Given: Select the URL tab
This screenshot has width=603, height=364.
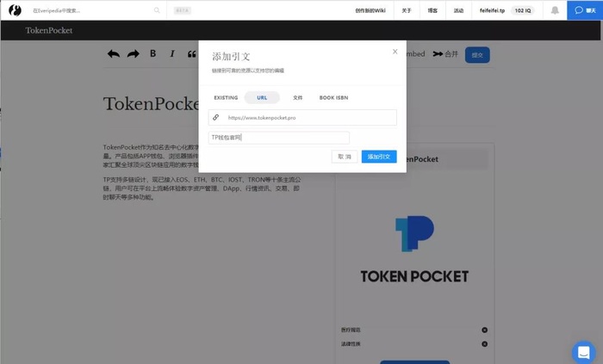Looking at the screenshot, I should [262, 97].
